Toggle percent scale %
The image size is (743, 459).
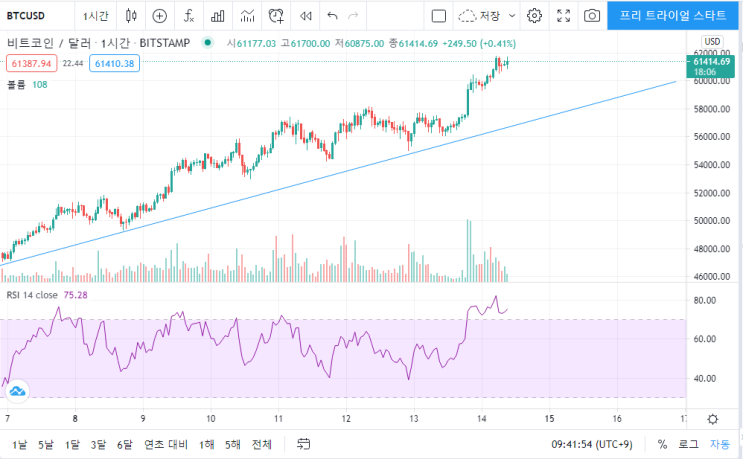[662, 444]
